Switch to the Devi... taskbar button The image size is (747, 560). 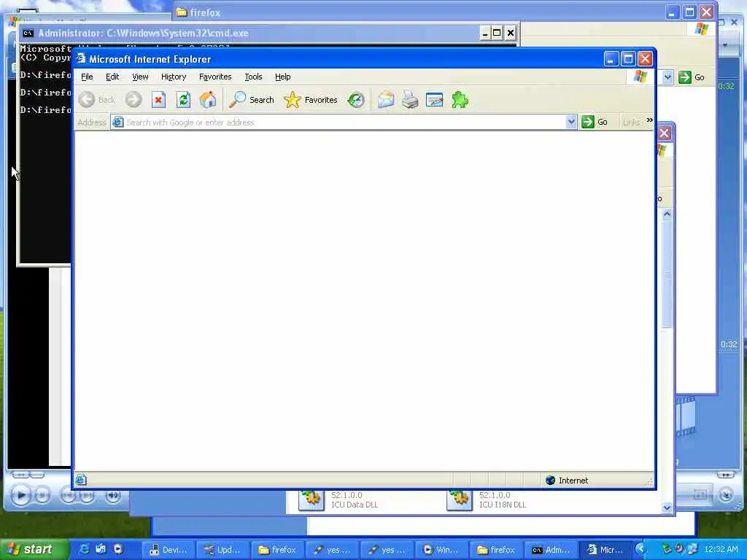coord(169,550)
